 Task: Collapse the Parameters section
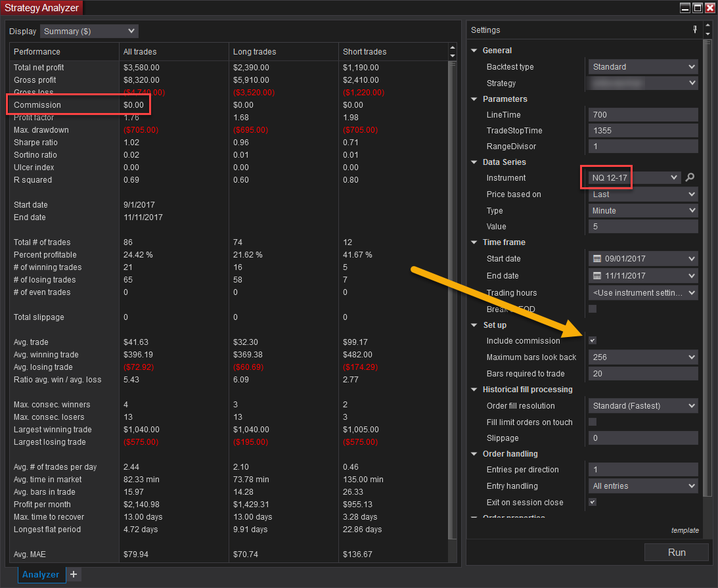click(474, 99)
